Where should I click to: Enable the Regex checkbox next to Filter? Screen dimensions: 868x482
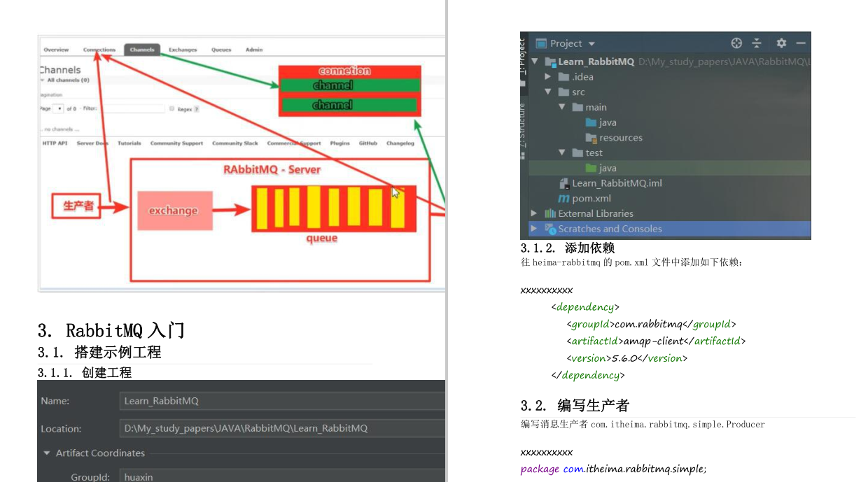pos(171,108)
